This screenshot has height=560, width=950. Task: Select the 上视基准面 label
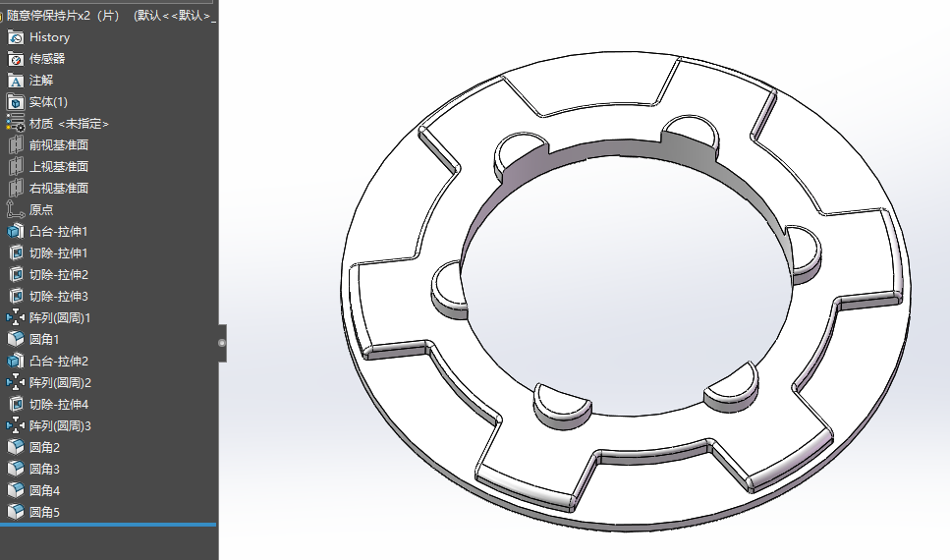[59, 167]
